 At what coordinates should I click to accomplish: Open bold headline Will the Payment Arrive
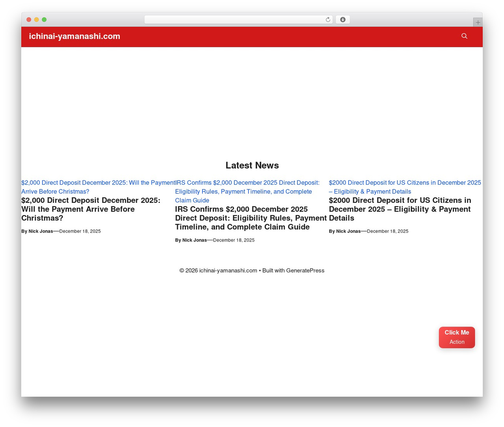pos(91,209)
